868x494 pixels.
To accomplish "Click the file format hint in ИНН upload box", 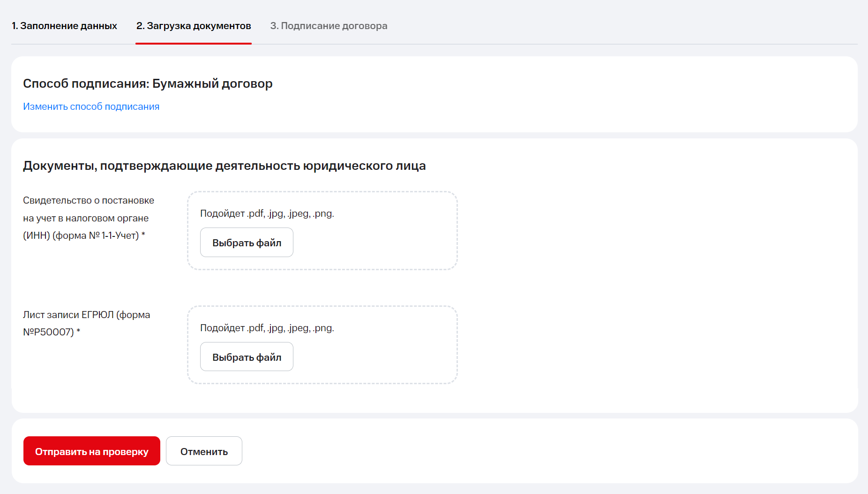I will [267, 213].
